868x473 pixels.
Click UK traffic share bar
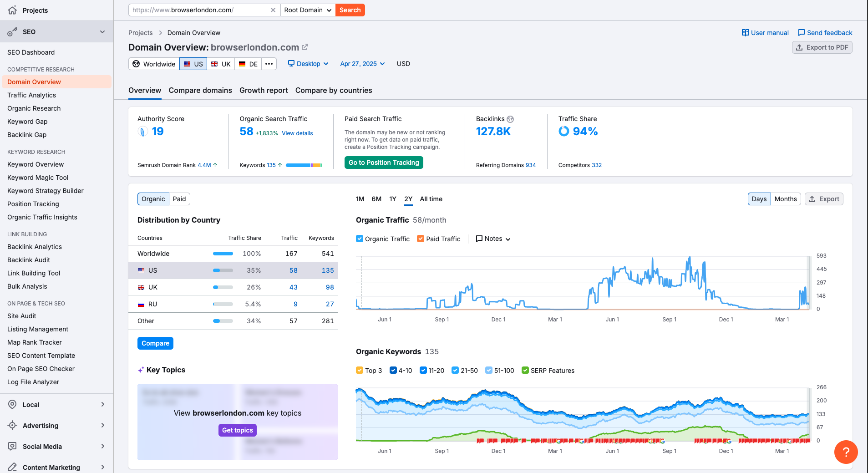(x=223, y=287)
